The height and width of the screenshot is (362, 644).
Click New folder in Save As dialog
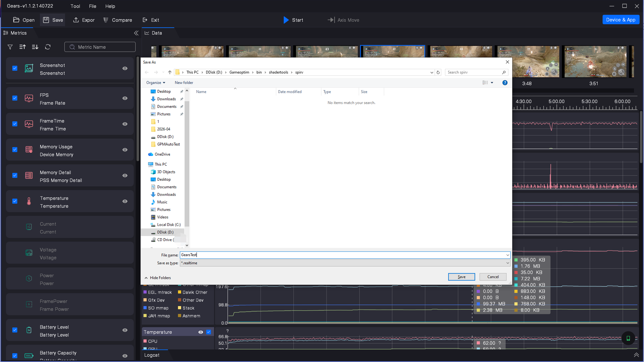(184, 83)
